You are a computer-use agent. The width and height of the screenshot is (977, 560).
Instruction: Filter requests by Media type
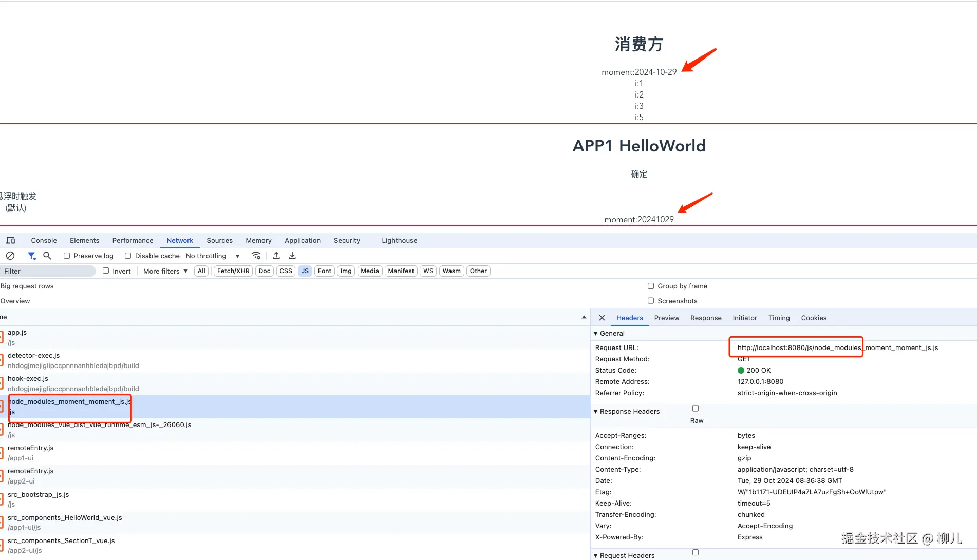pyautogui.click(x=370, y=271)
